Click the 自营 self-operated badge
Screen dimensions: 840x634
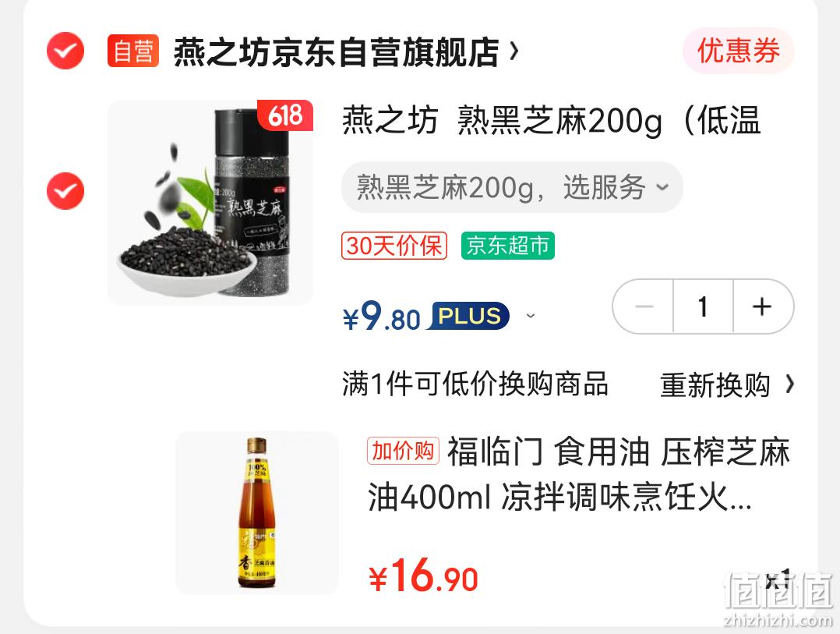pyautogui.click(x=132, y=51)
